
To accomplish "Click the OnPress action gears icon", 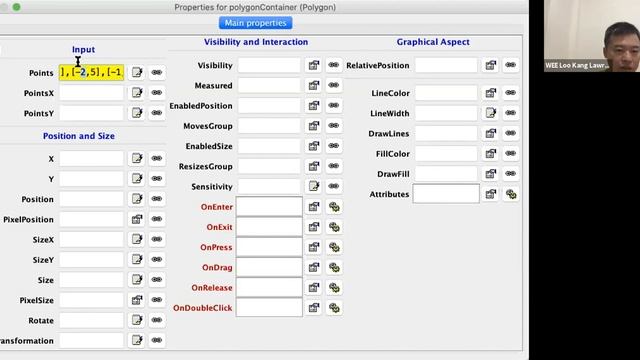I will click(334, 247).
